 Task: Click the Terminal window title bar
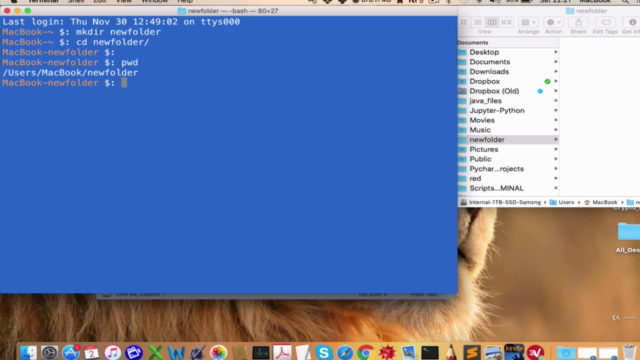click(229, 11)
